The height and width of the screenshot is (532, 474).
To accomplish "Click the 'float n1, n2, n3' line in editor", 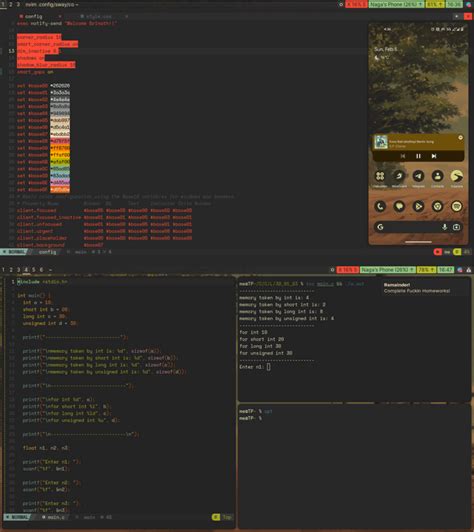I will 46,448.
